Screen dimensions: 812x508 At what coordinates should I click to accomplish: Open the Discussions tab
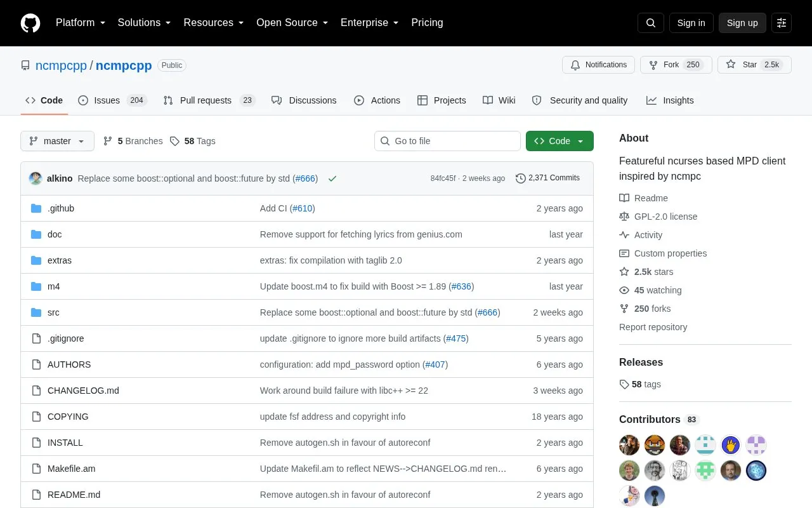click(304, 100)
